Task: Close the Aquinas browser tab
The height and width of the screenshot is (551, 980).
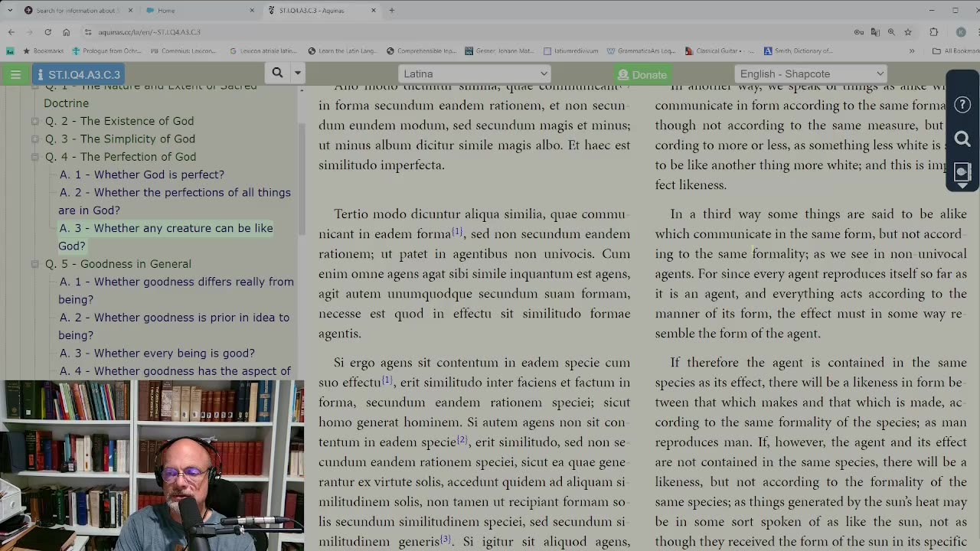Action: pyautogui.click(x=374, y=11)
